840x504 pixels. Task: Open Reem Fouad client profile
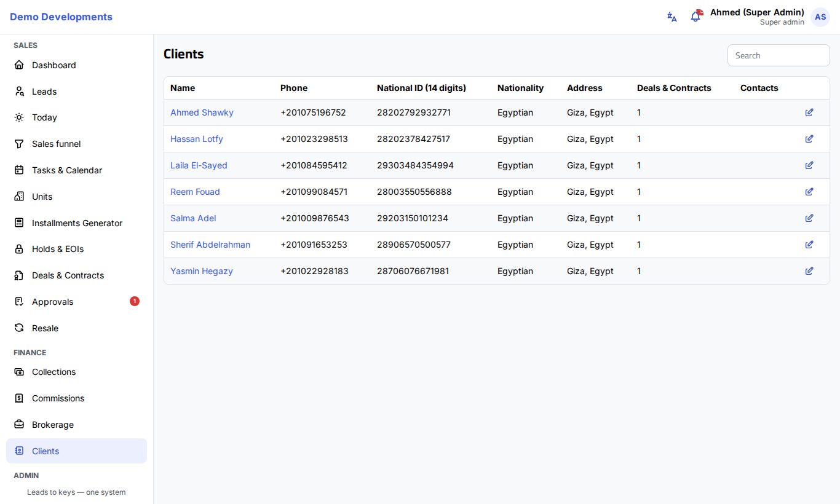[195, 192]
